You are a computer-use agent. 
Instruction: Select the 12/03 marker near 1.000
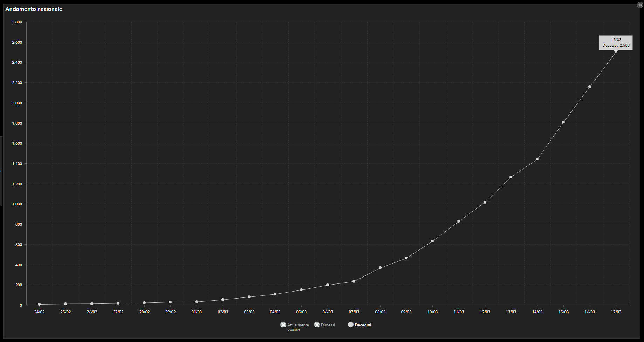coord(485,202)
